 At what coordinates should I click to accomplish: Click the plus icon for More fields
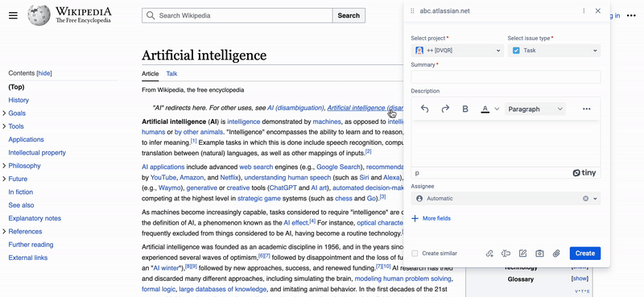coord(415,219)
